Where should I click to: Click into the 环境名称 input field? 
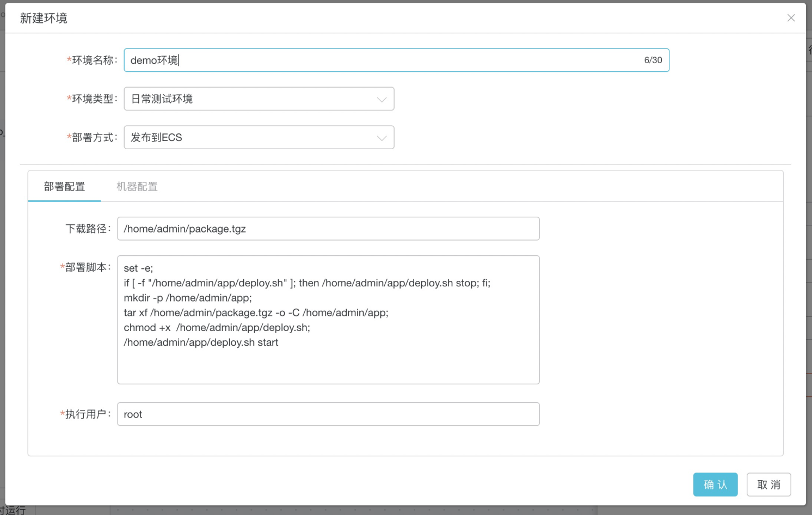396,60
